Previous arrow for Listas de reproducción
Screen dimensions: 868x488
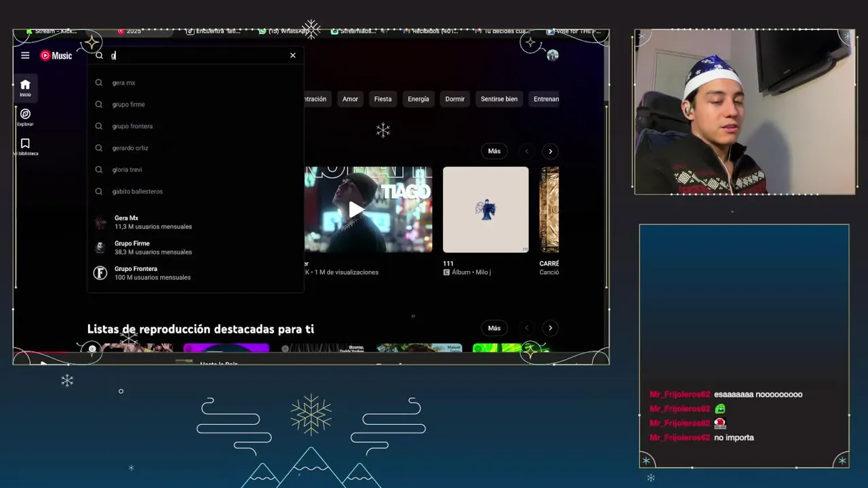point(526,328)
